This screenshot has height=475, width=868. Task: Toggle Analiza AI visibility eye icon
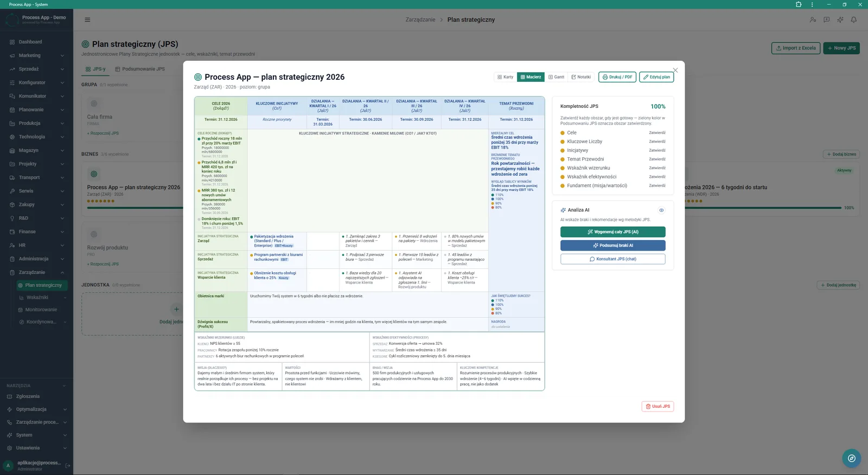point(661,210)
